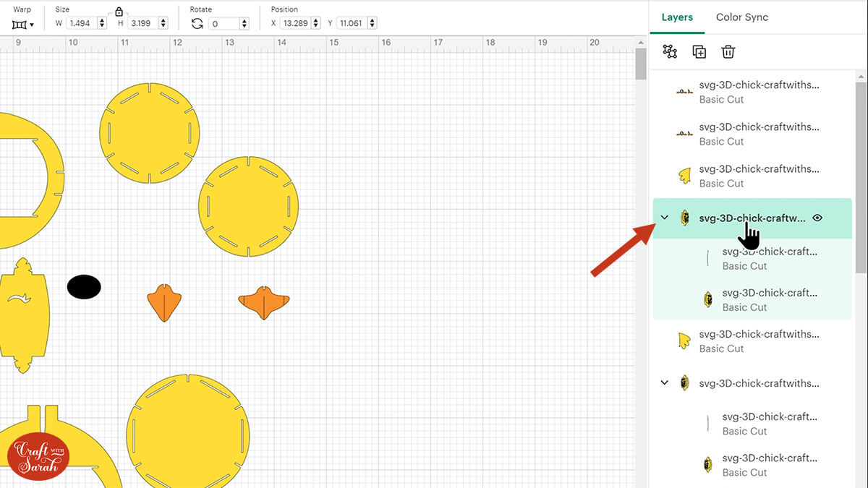Click the Group layers icon
Viewport: 868px width, 488px height.
click(670, 52)
